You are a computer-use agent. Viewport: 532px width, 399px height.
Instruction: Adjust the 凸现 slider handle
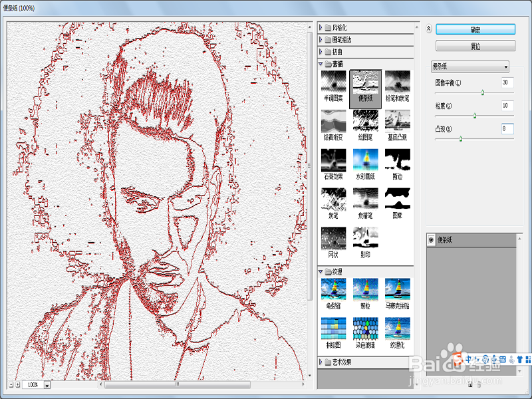click(x=460, y=138)
